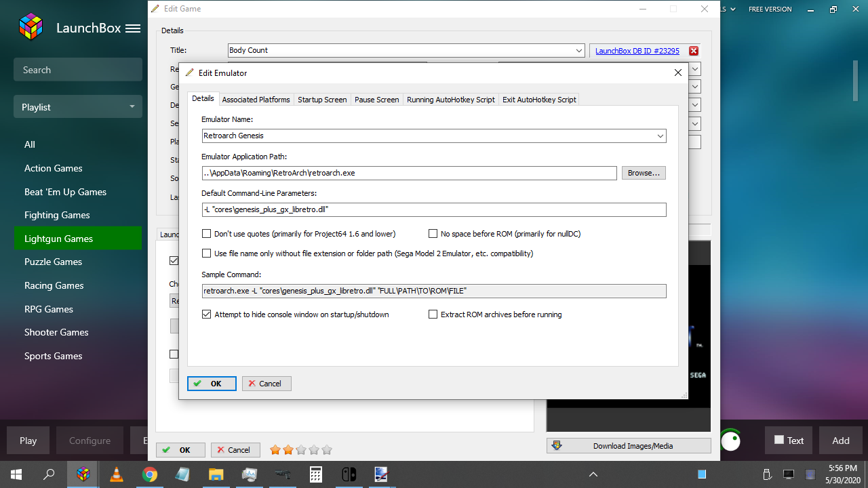This screenshot has width=868, height=488.
Task: Click the pencil icon in Edit Game title
Action: (155, 9)
